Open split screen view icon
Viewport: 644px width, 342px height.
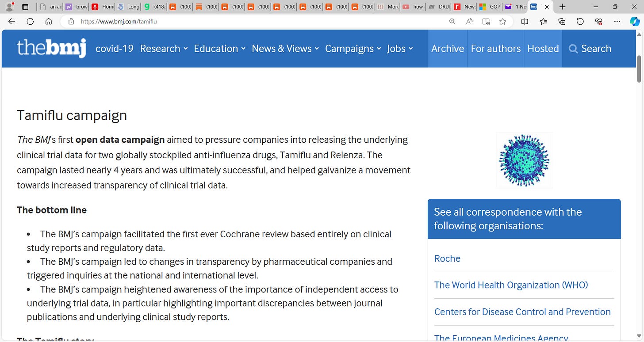tap(525, 21)
